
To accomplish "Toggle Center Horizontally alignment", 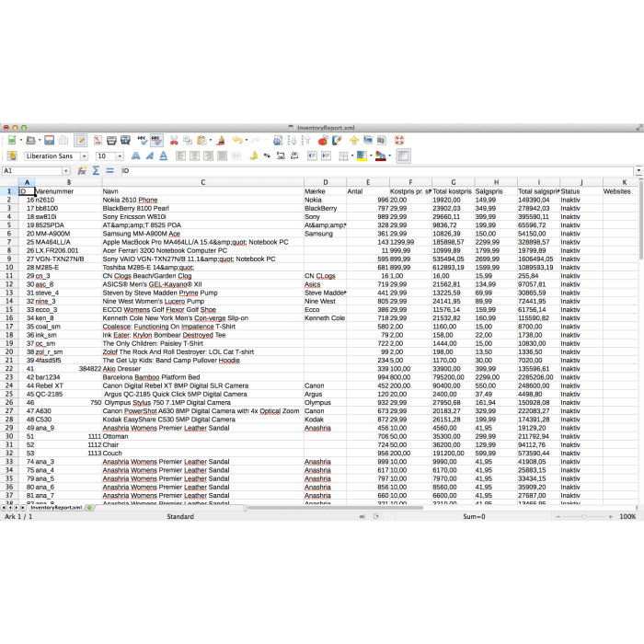I will tap(194, 156).
